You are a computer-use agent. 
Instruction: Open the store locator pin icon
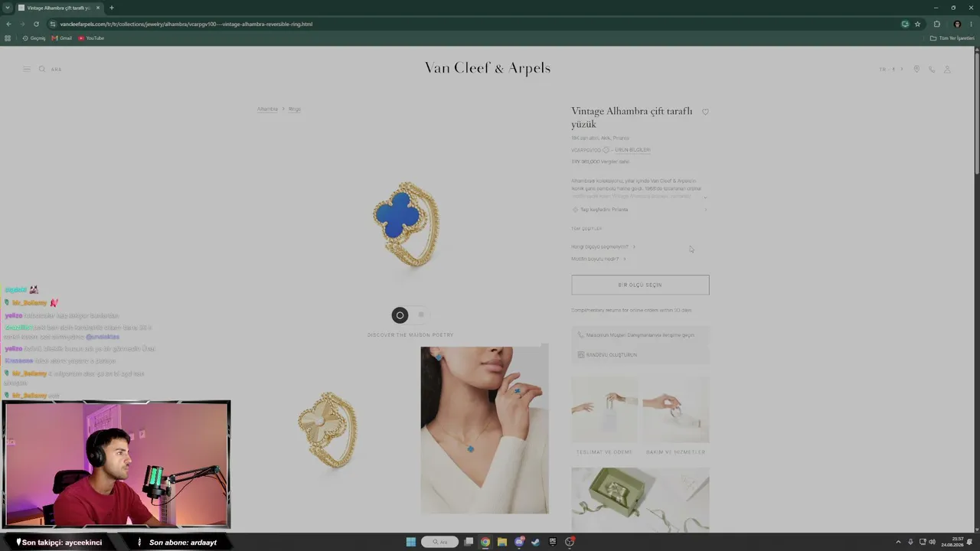pyautogui.click(x=916, y=69)
